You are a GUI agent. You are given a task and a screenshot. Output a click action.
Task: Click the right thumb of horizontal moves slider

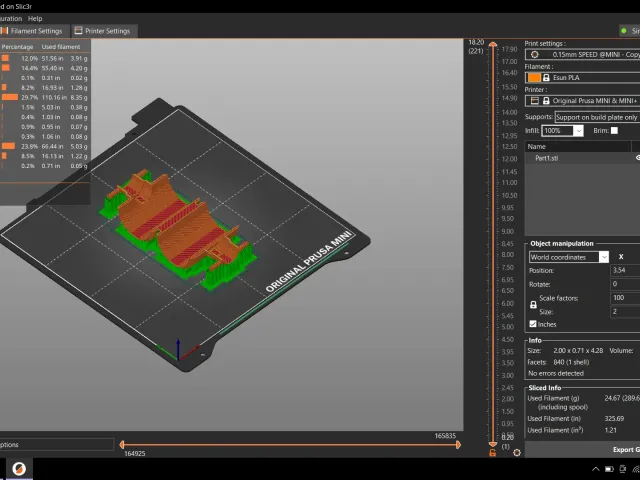(x=458, y=445)
